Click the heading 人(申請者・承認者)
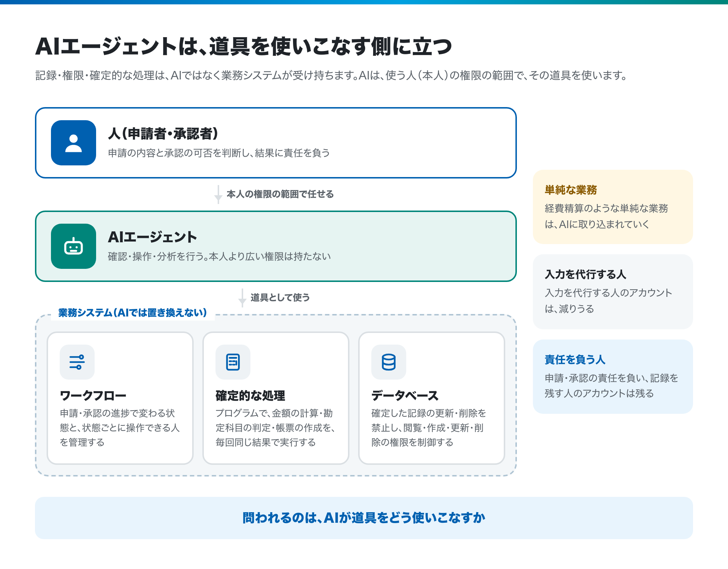This screenshot has height=569, width=728. [x=163, y=134]
